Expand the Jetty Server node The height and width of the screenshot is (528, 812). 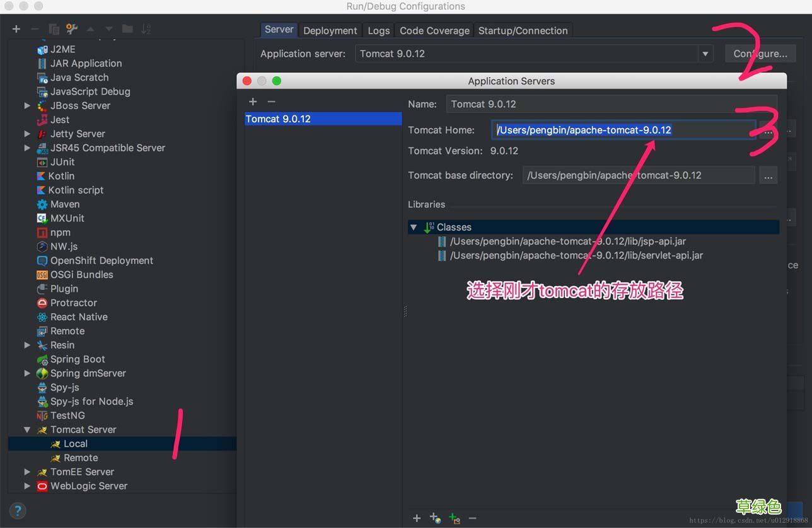point(27,134)
